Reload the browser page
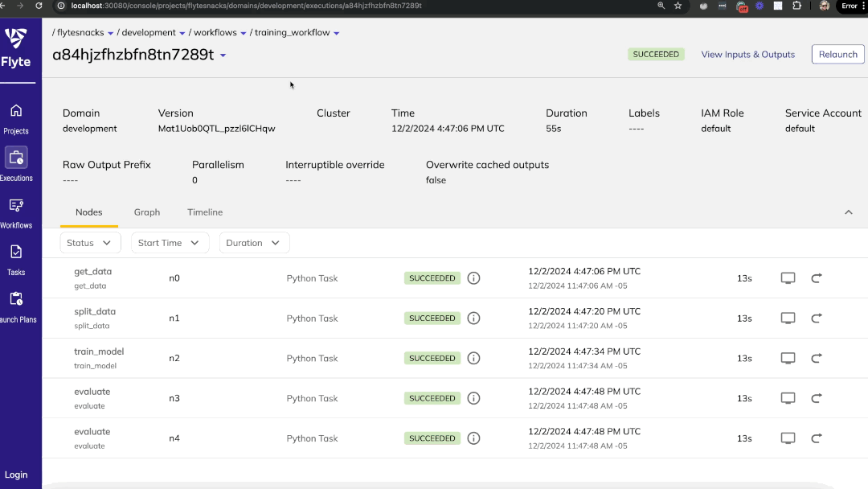The height and width of the screenshot is (489, 868). (39, 6)
